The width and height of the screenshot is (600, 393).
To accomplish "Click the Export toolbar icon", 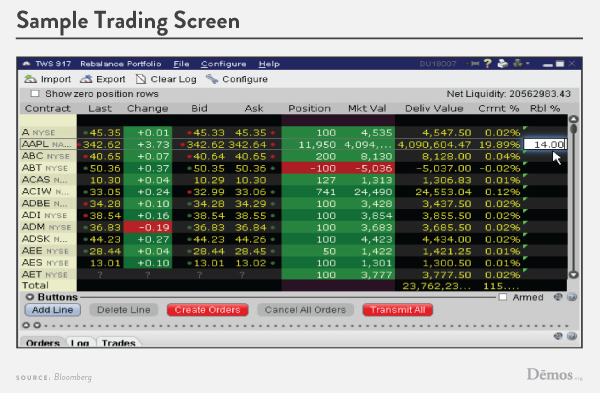I will point(86,79).
